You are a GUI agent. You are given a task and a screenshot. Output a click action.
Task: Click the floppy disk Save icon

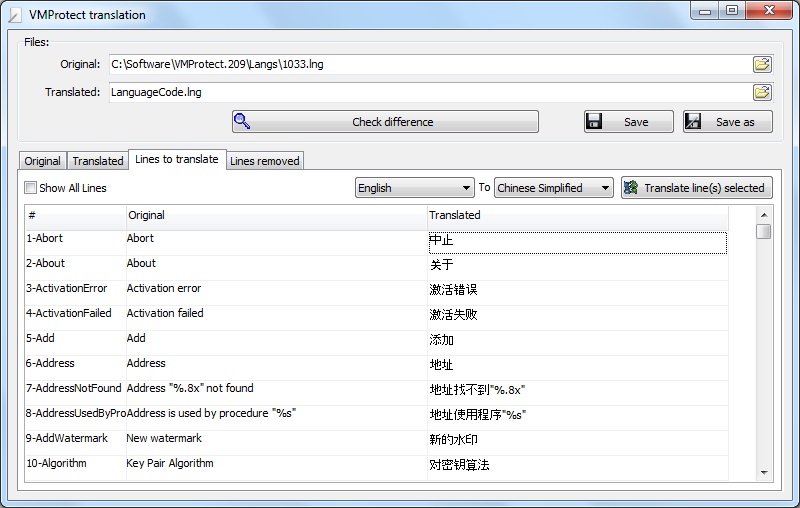pos(594,121)
